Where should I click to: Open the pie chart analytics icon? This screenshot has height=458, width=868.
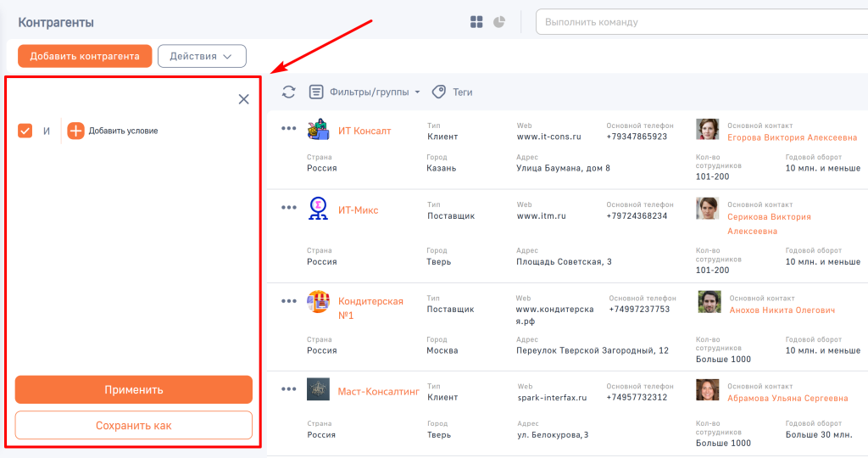tap(499, 22)
